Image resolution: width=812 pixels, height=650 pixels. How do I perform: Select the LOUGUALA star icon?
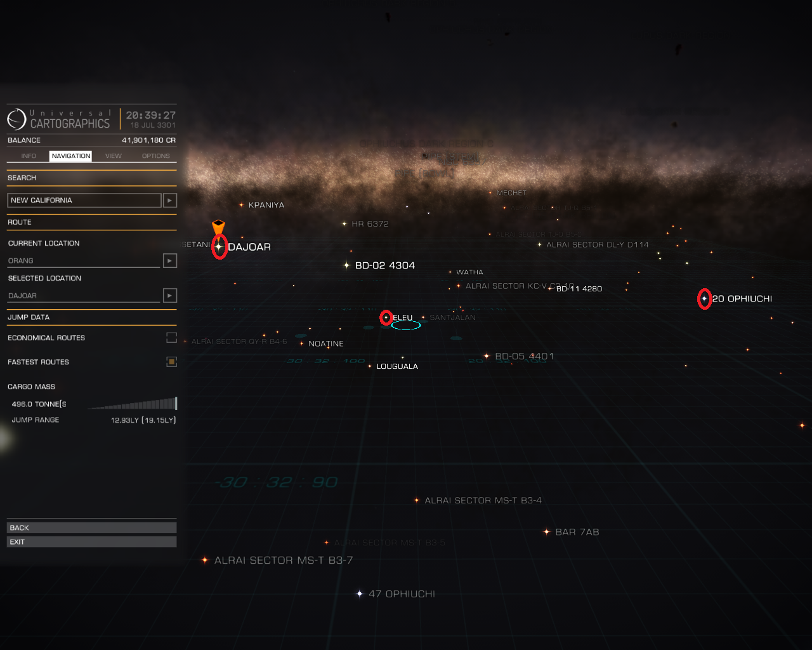[x=369, y=366]
